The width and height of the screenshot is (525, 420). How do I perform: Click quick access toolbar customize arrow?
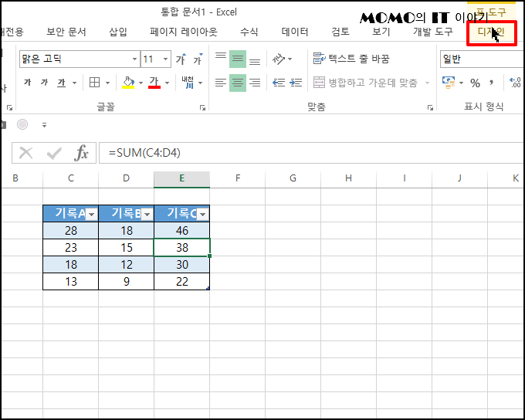click(44, 125)
